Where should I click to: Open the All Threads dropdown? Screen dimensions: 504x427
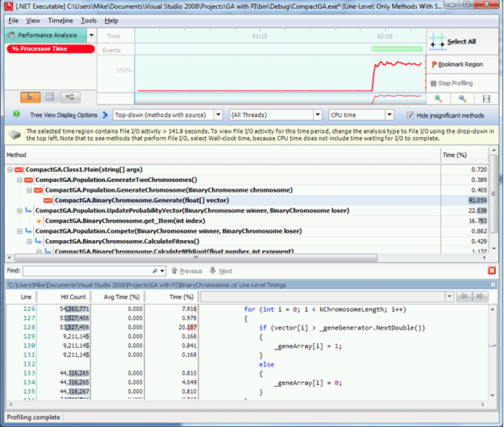[318, 114]
